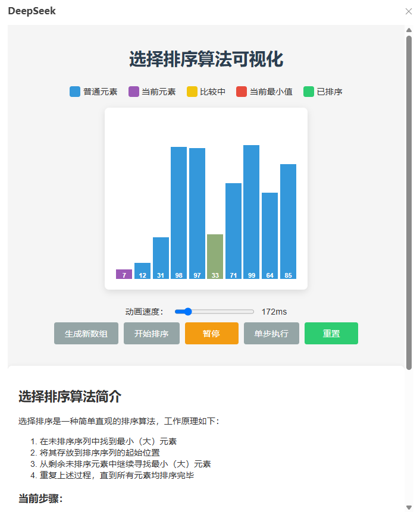Click the 当前最小值 legend label

tap(271, 92)
